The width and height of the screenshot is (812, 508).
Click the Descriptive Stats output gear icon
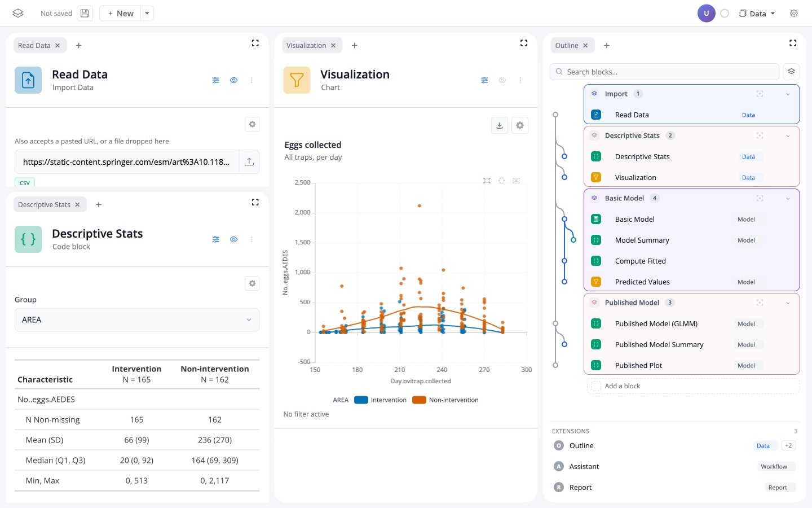253,283
